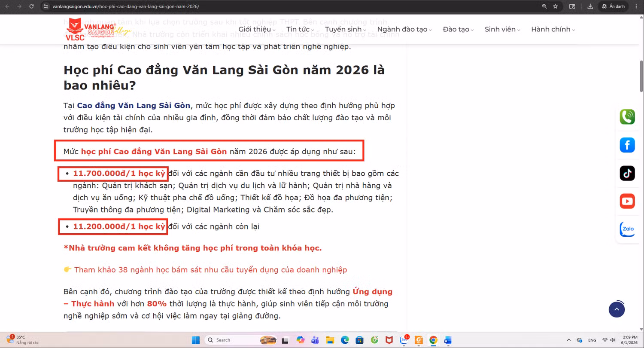Screen dimensions: 644x348
Task: Open Microsoft Word on the taskbar
Action: coord(448,340)
